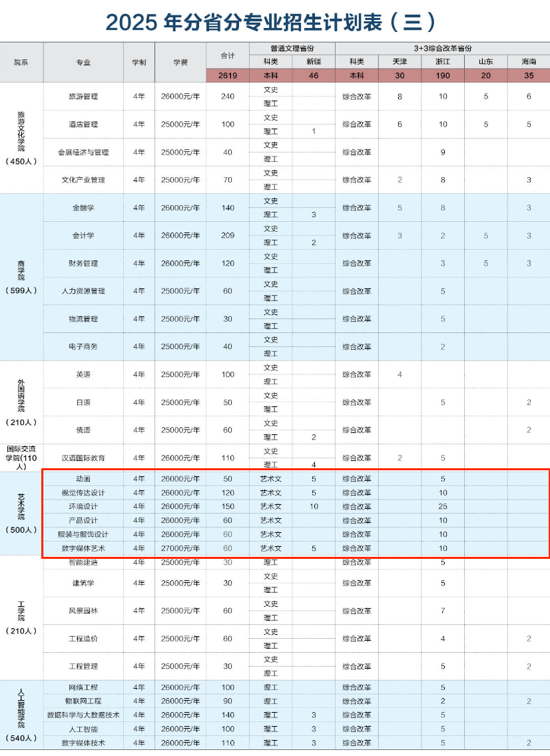The height and width of the screenshot is (756, 550).
Task: Click the 会计学 total of 209
Action: pos(228,235)
